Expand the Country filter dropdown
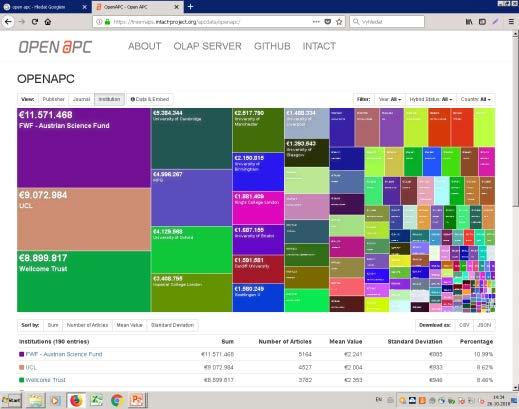Image resolution: width=519 pixels, height=409 pixels. [x=476, y=99]
